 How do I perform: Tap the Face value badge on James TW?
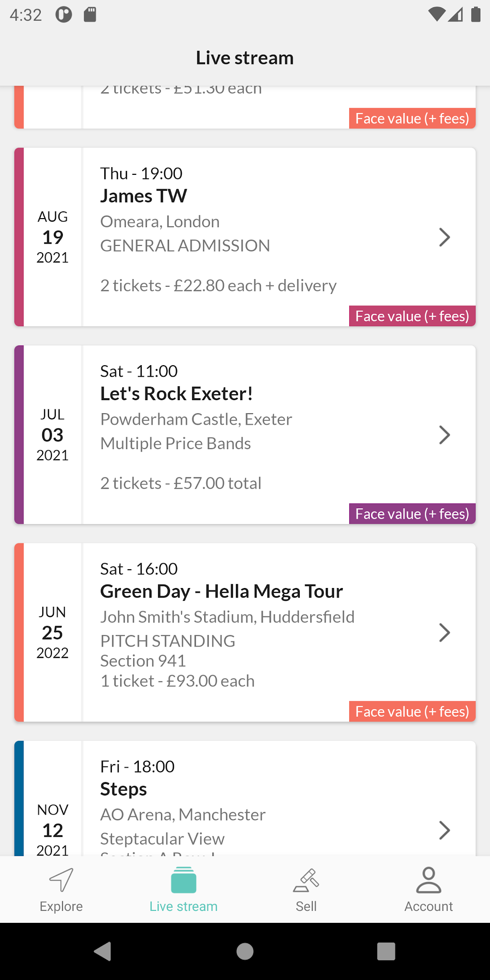click(x=412, y=316)
